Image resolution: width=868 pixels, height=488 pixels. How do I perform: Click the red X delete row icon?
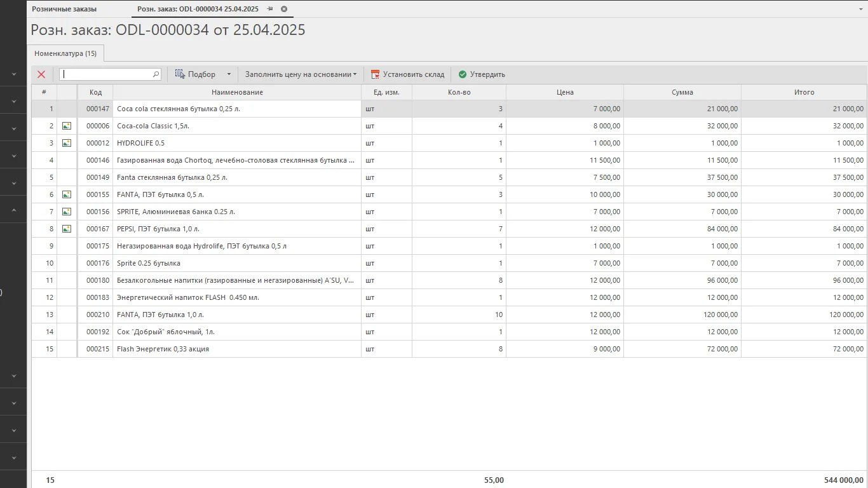point(41,74)
